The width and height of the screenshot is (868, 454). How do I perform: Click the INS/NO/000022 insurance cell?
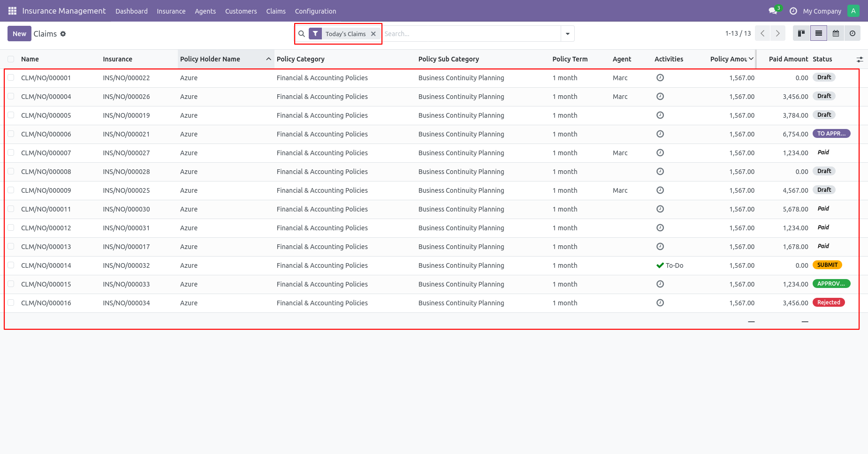pos(126,78)
